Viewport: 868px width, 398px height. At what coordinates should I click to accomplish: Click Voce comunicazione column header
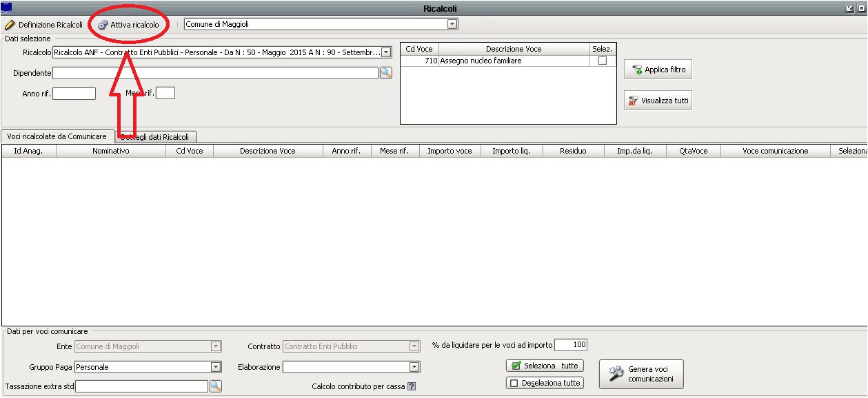776,151
